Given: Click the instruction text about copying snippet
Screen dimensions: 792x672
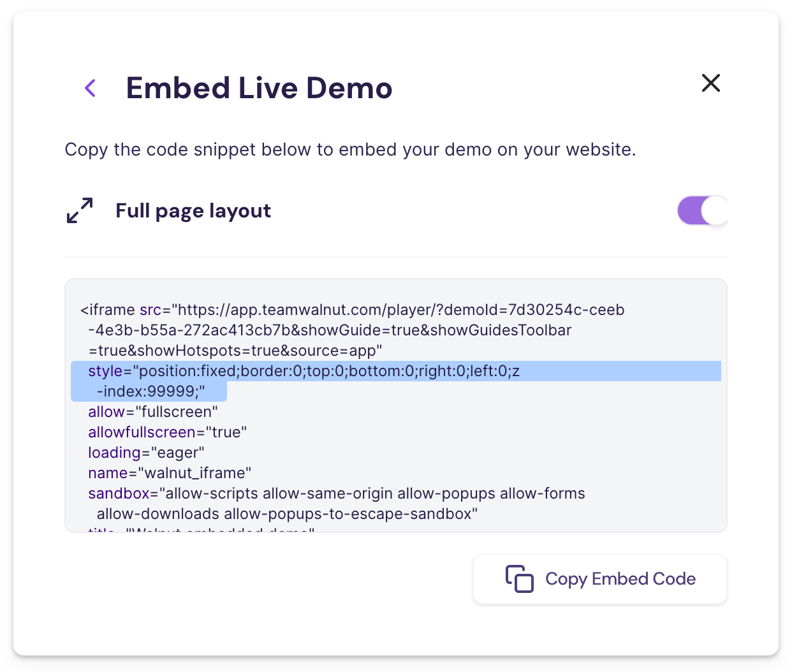Looking at the screenshot, I should click(x=350, y=150).
